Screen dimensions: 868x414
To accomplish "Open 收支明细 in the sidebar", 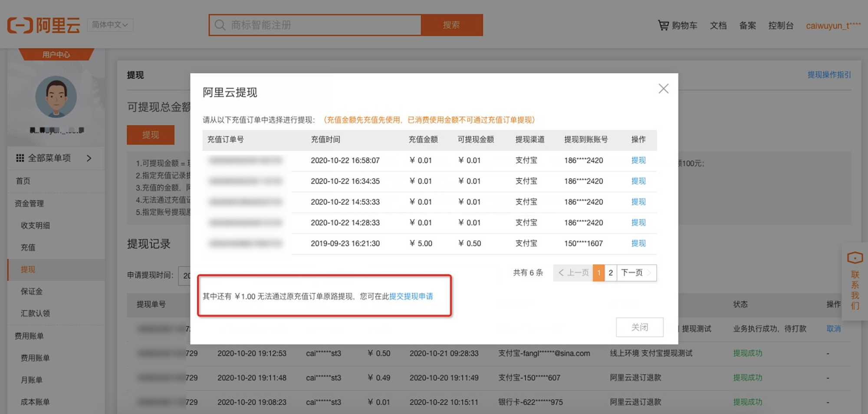I will click(x=35, y=225).
